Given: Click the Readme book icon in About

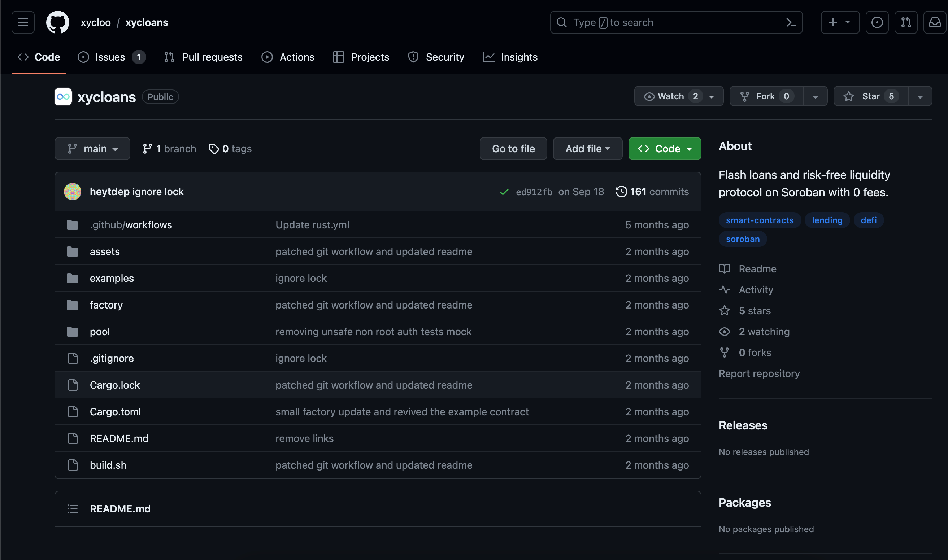Looking at the screenshot, I should (x=725, y=269).
